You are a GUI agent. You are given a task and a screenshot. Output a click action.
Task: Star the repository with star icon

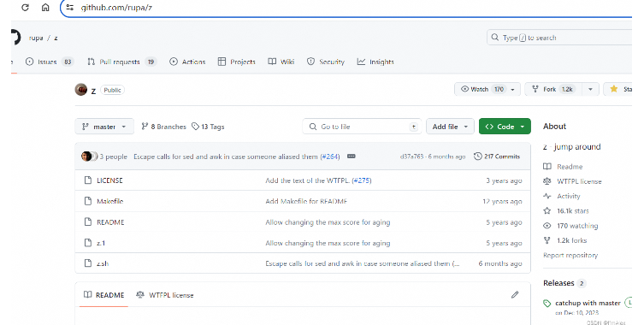(x=613, y=89)
